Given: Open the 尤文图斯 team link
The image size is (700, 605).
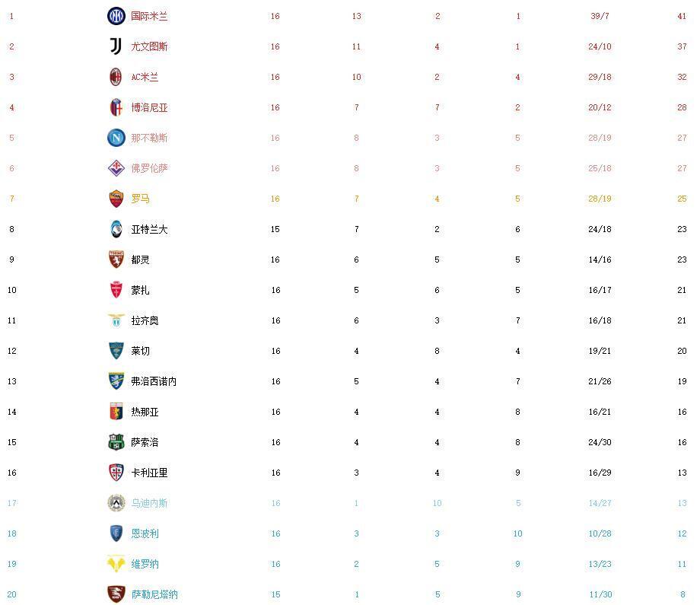Looking at the screenshot, I should point(149,46).
